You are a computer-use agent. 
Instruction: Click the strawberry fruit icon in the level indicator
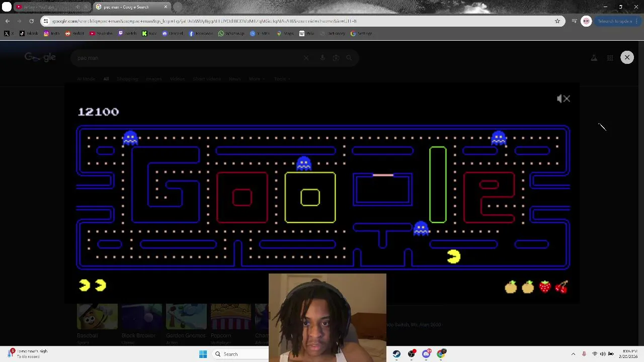545,287
